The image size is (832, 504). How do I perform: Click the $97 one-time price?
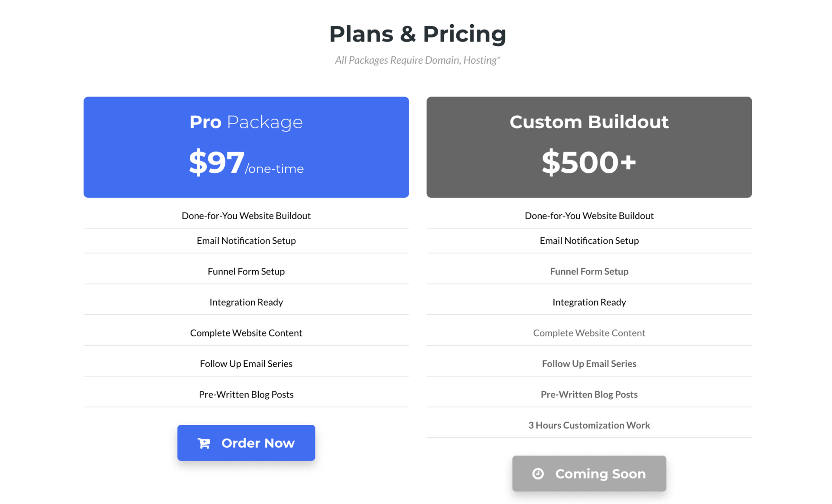246,163
